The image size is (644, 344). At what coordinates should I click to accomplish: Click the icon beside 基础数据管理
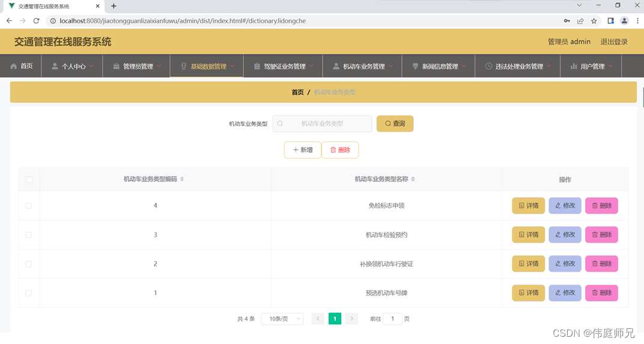(x=184, y=66)
